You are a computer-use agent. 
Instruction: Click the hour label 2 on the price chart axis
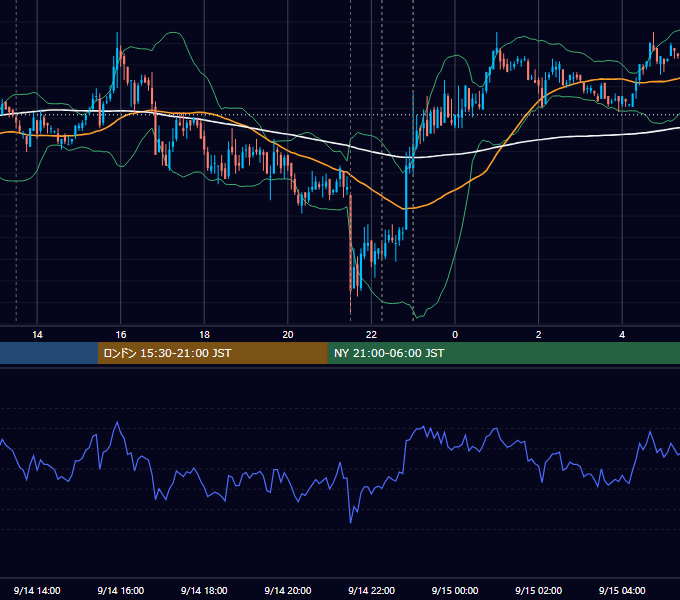pos(539,335)
